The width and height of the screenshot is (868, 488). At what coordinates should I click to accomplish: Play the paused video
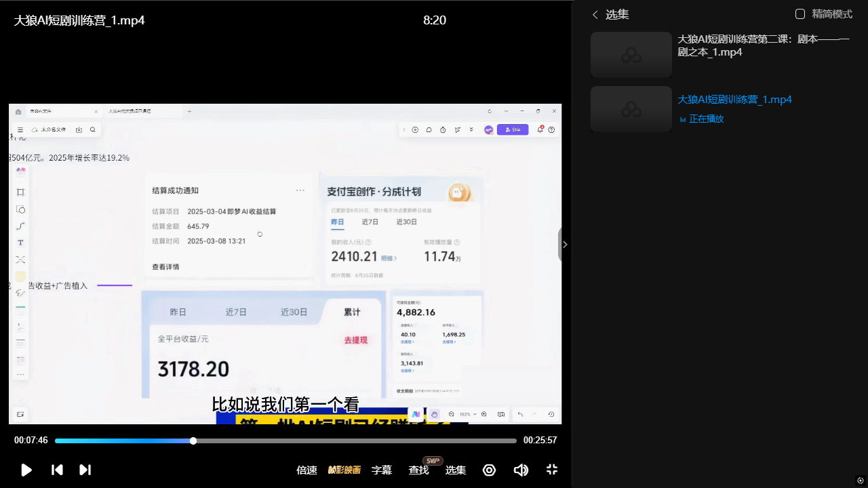click(26, 470)
